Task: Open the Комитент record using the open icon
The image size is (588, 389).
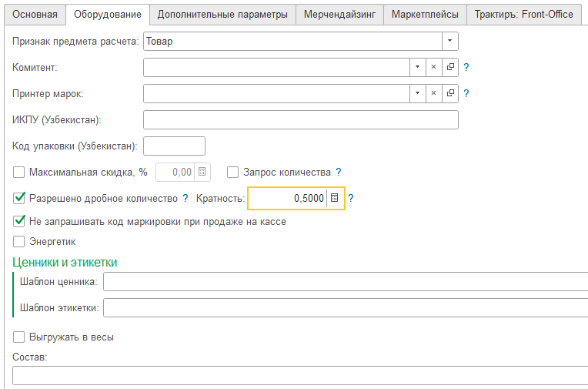Action: [x=450, y=67]
